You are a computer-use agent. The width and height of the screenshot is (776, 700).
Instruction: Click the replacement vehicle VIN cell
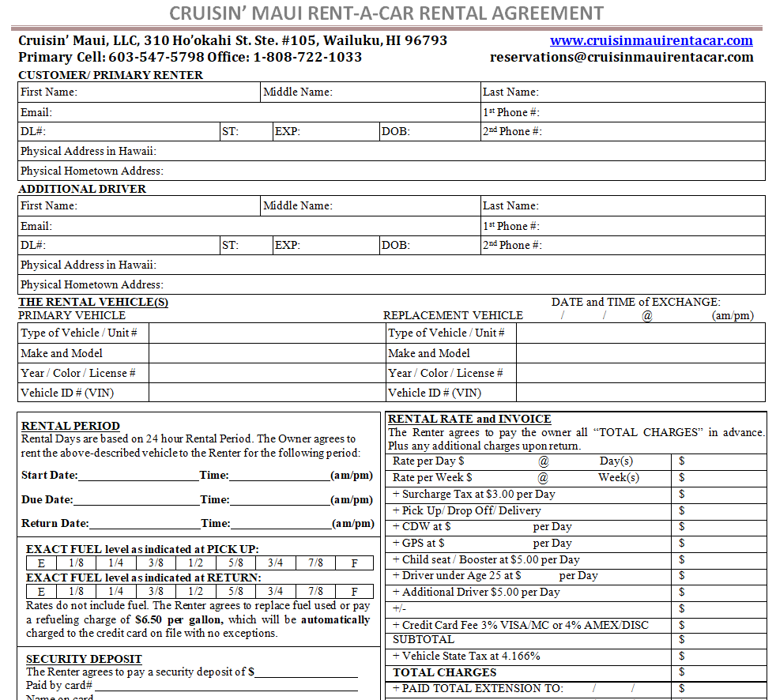pyautogui.click(x=640, y=393)
